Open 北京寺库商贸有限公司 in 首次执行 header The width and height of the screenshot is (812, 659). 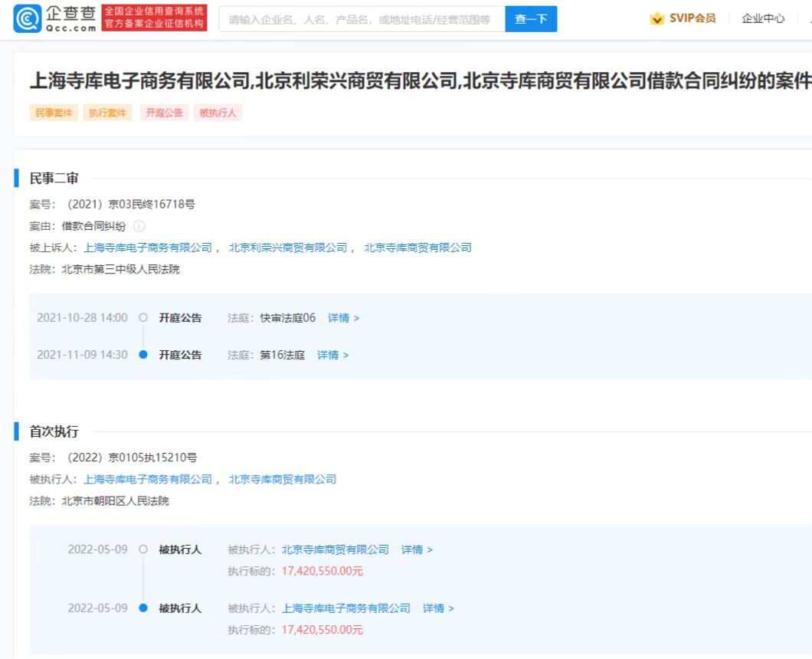[x=283, y=479]
